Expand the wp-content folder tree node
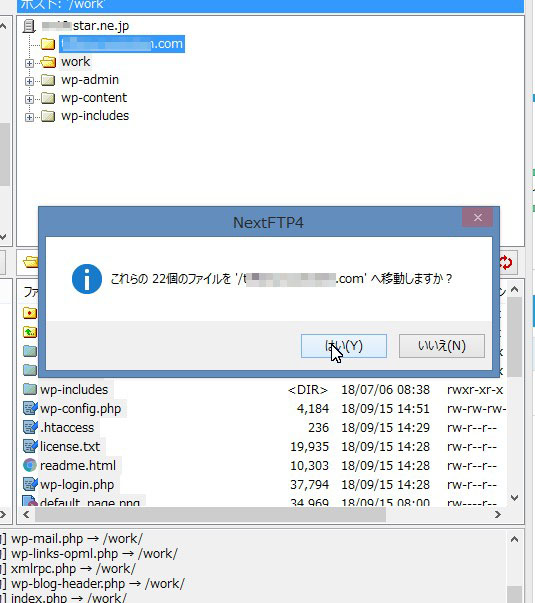The width and height of the screenshot is (535, 603). coord(29,99)
